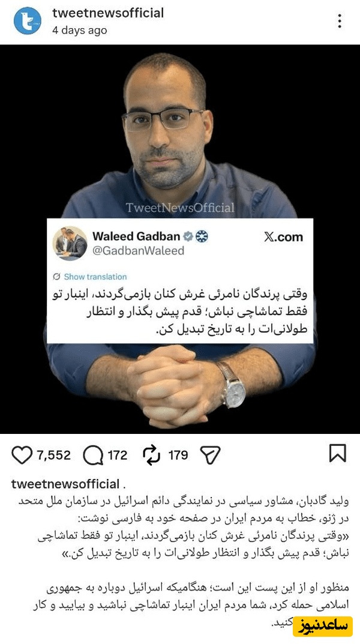
Task: Click the yellow ساعدنیوز watermark badge
Action: tap(323, 627)
